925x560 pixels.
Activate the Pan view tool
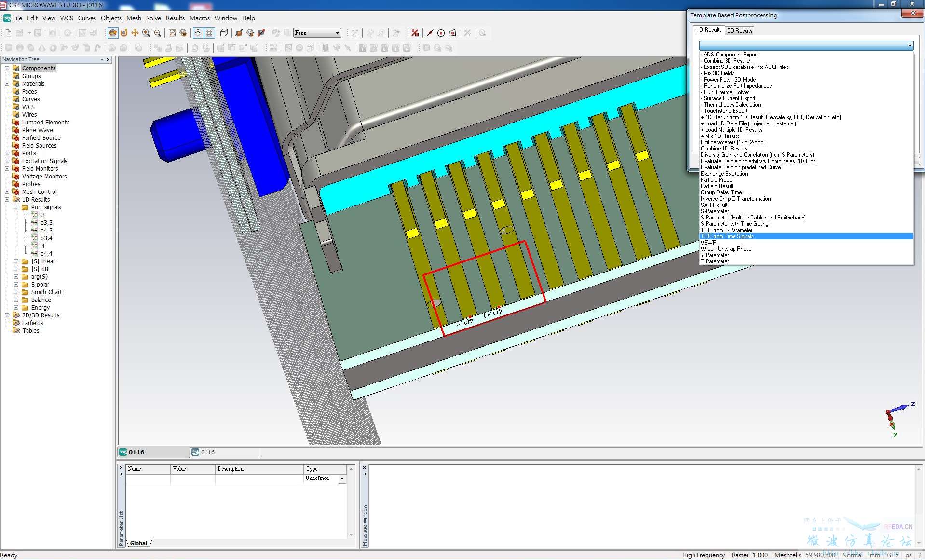(x=135, y=33)
